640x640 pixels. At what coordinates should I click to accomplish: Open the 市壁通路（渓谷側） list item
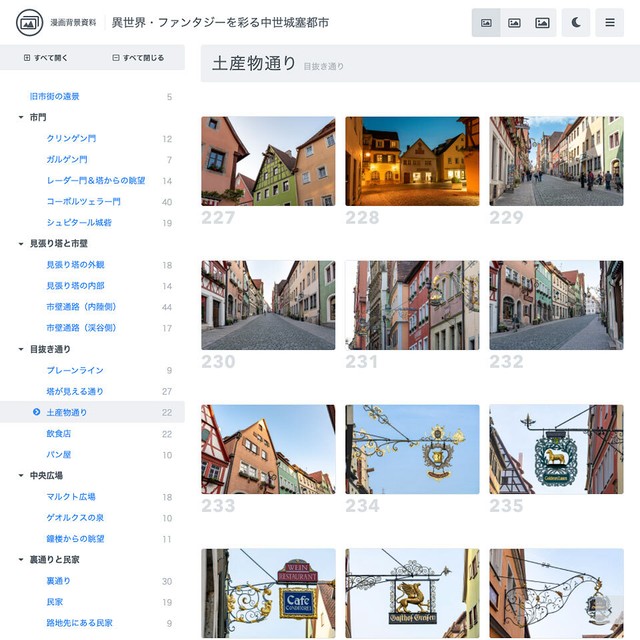(81, 328)
